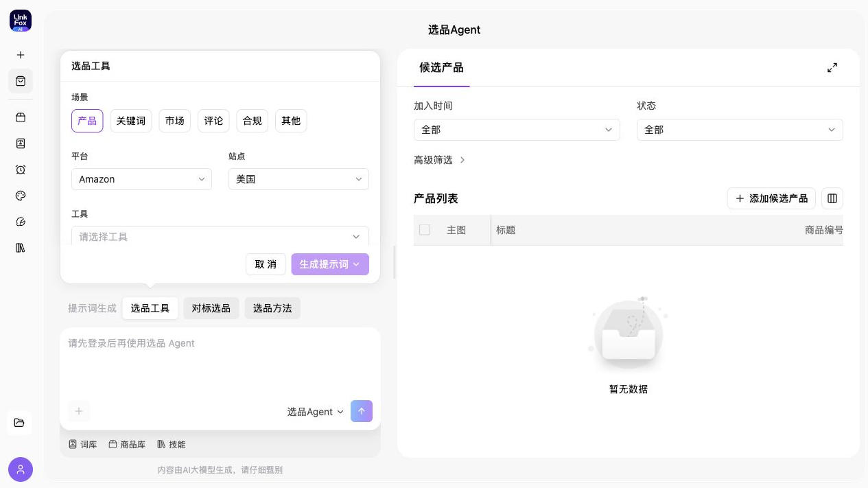Select the 产品 scene option

[x=87, y=121]
